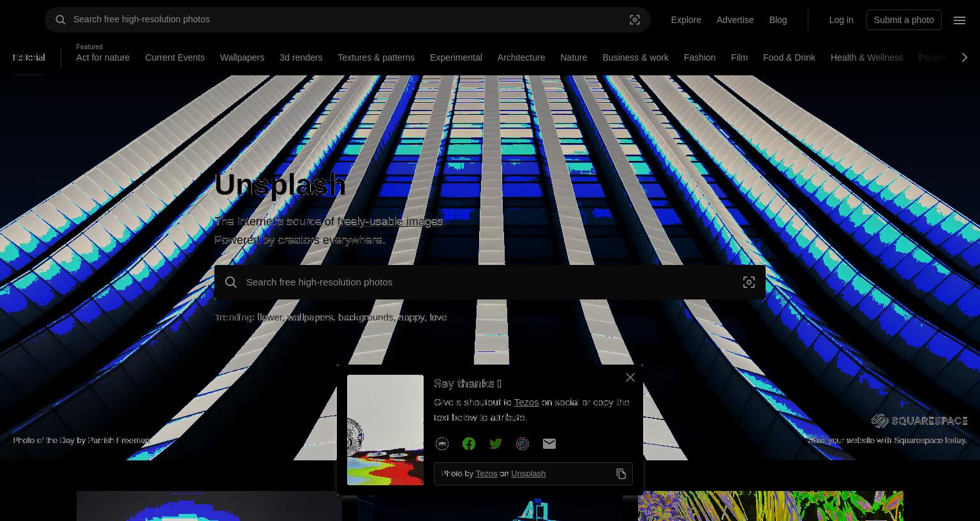Focus the hero search field
Screen dimensions: 980x521
tap(490, 282)
